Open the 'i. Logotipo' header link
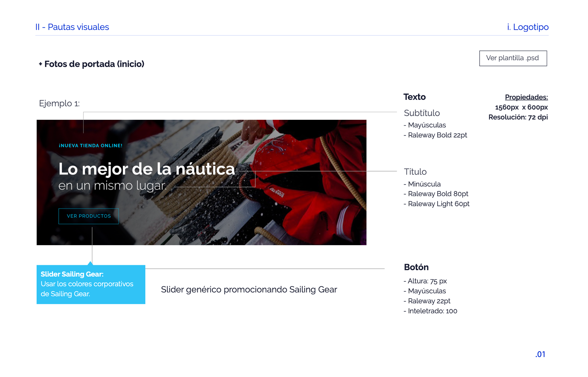588x377 pixels. [x=527, y=27]
